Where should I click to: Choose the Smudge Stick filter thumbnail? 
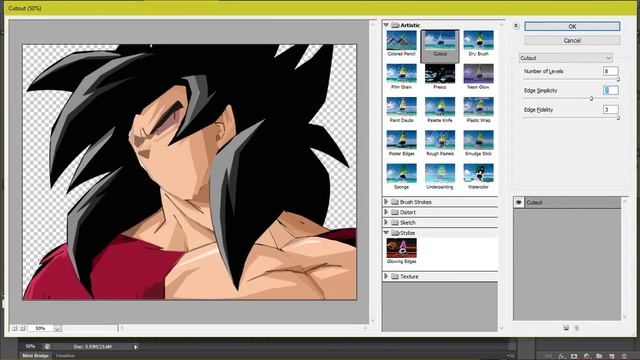pos(478,140)
